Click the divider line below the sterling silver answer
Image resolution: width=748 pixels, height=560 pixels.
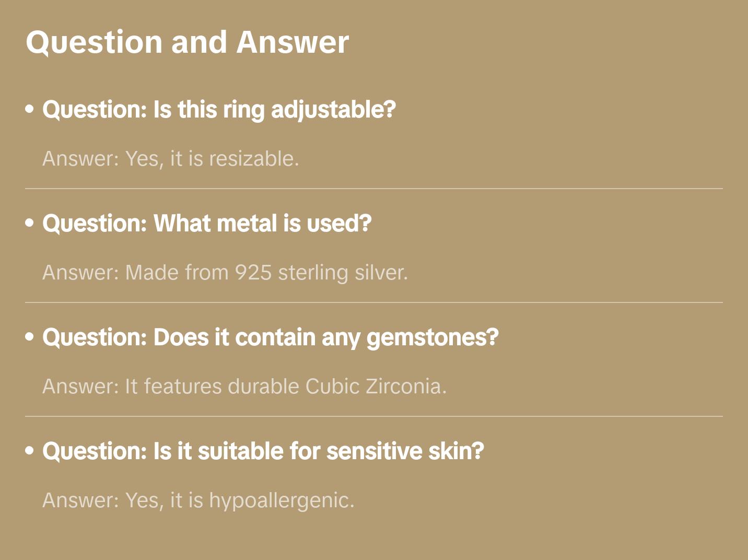(373, 302)
